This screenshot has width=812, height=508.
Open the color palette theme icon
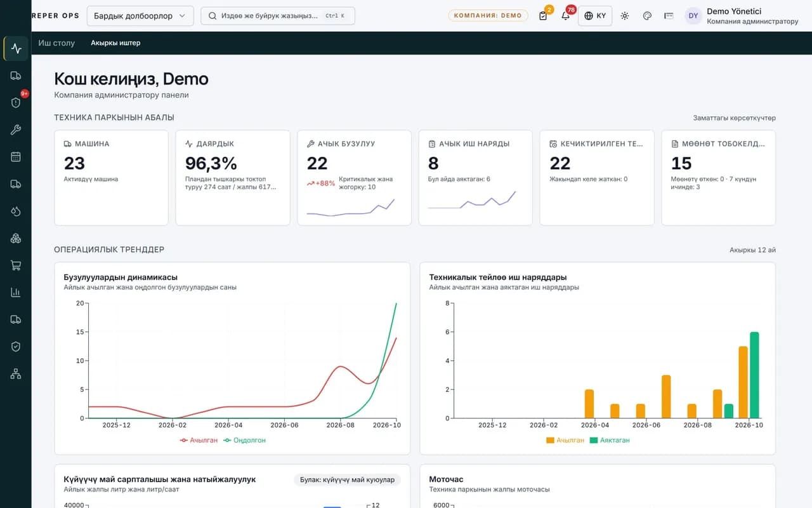[x=647, y=16]
